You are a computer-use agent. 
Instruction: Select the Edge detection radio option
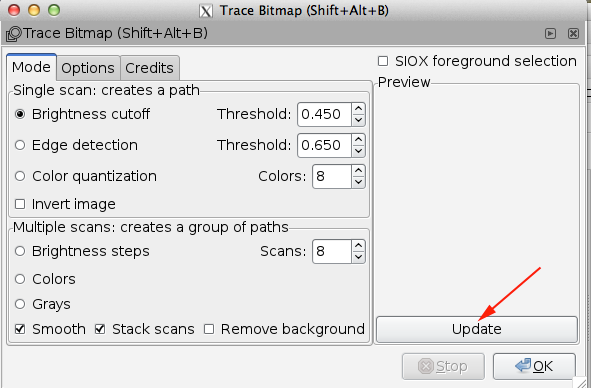(x=20, y=145)
